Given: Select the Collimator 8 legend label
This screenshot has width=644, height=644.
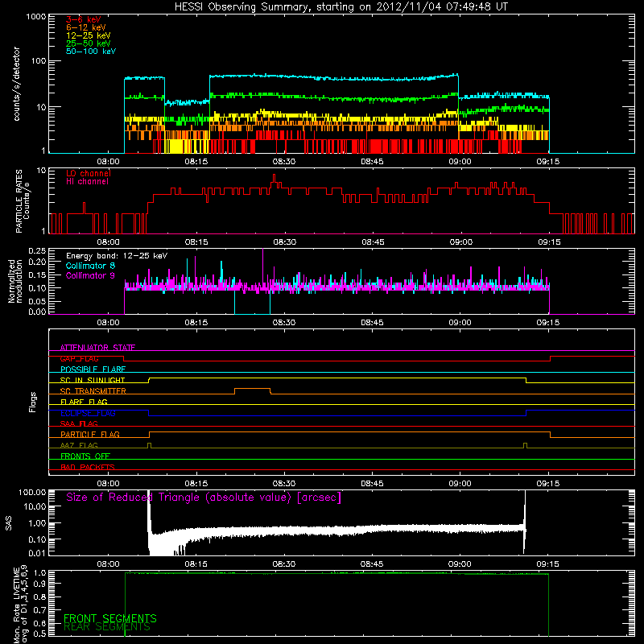Looking at the screenshot, I should click(x=90, y=266).
